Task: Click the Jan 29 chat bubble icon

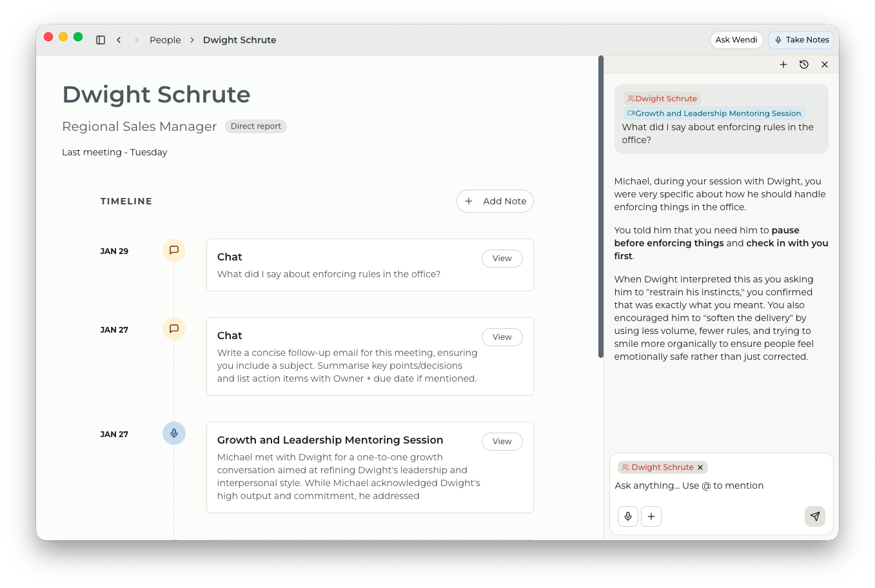Action: click(173, 250)
